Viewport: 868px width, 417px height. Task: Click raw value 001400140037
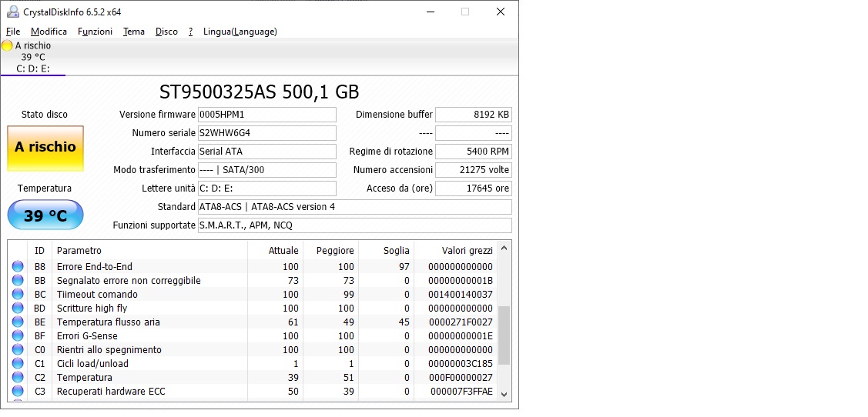pos(461,294)
